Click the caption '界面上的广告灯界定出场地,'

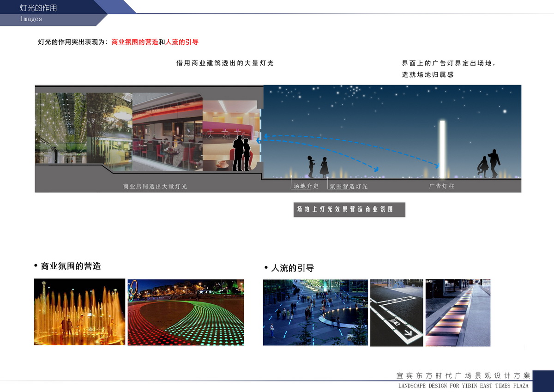pyautogui.click(x=449, y=63)
